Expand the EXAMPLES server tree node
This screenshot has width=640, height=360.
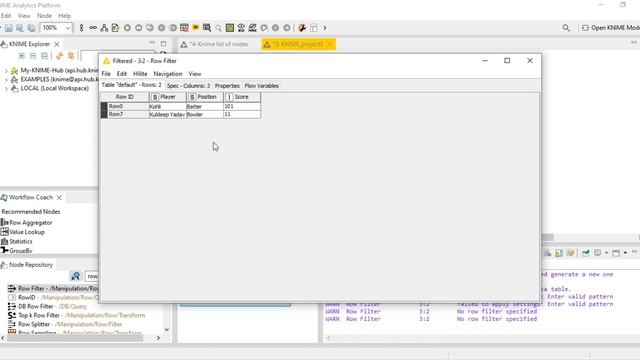[6, 80]
